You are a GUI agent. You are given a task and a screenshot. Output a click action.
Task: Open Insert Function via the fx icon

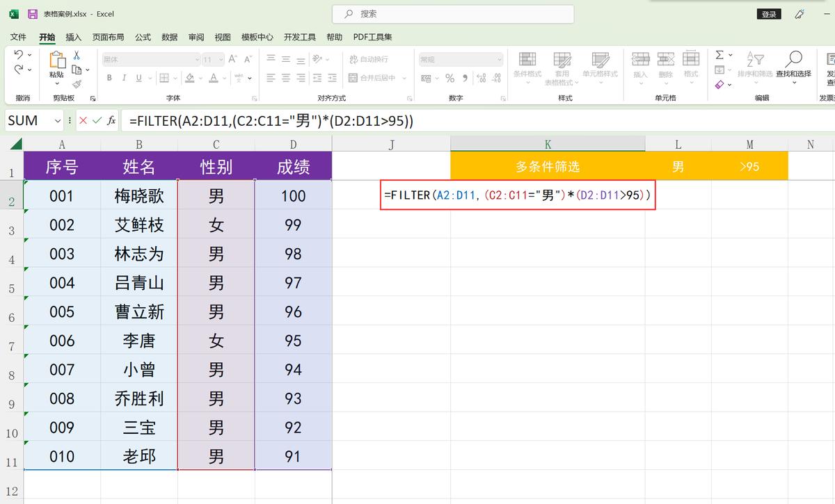click(x=111, y=120)
